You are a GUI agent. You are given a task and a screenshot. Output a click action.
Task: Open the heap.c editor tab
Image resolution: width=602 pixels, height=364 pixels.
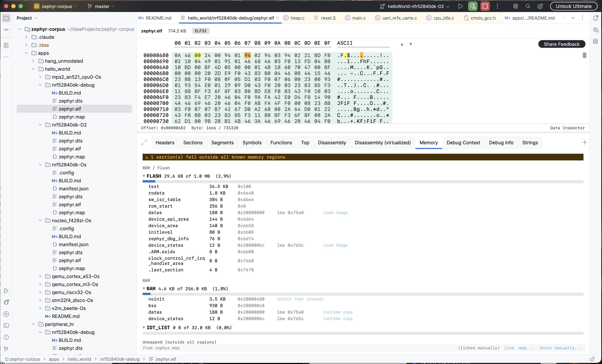coord(294,18)
